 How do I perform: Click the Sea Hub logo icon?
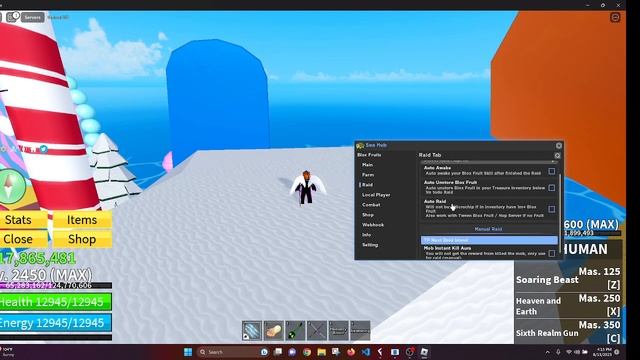(360, 145)
